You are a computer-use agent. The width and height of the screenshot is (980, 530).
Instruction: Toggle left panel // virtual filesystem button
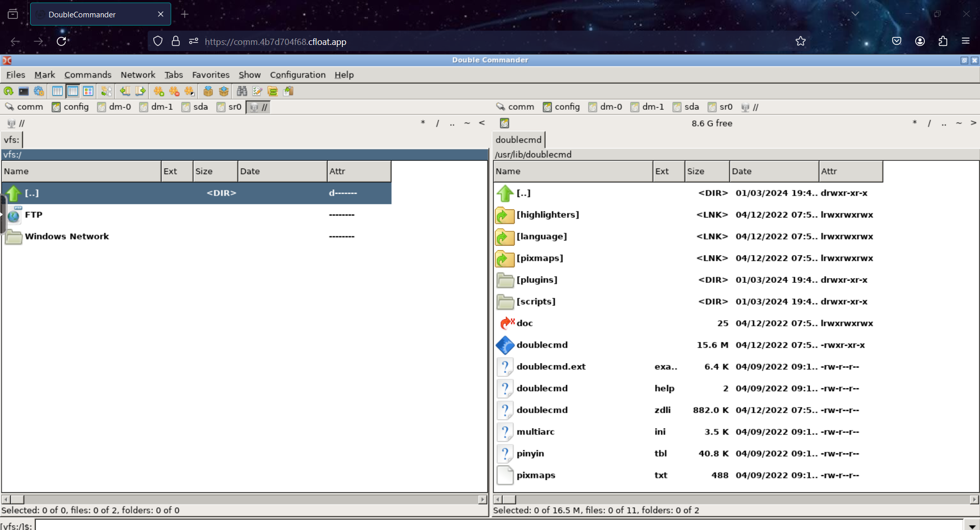[258, 107]
